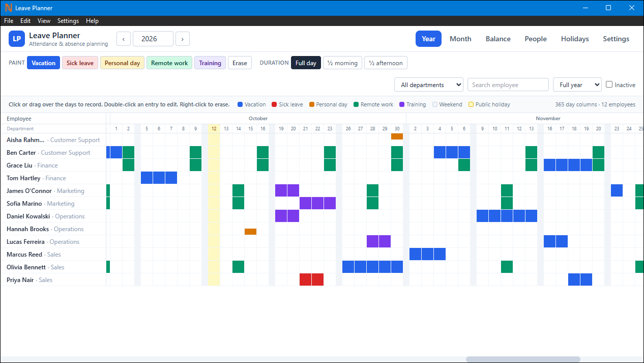Click Priya Nair's red sick leave on October 21
This screenshot has height=363, width=644.
[306, 280]
